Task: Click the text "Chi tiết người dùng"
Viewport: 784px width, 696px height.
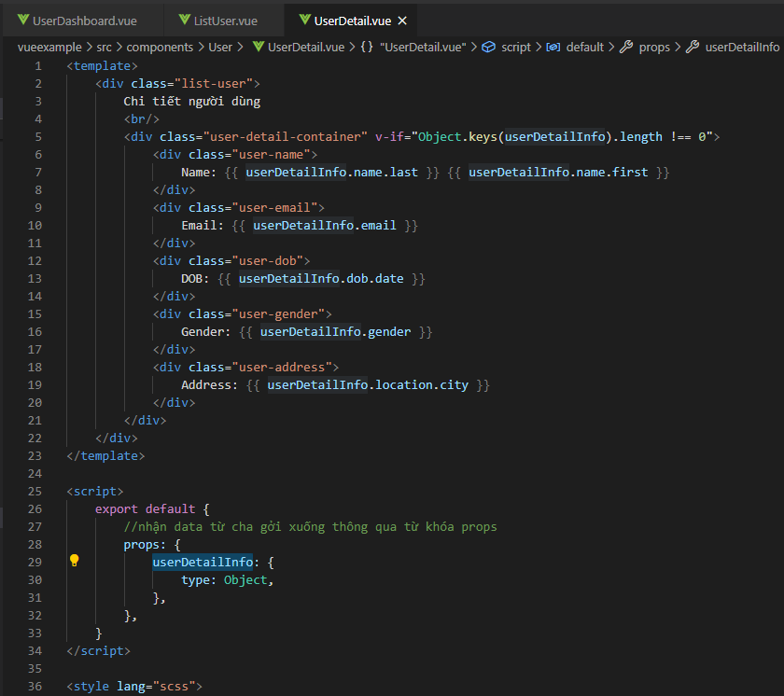Action: pyautogui.click(x=192, y=102)
